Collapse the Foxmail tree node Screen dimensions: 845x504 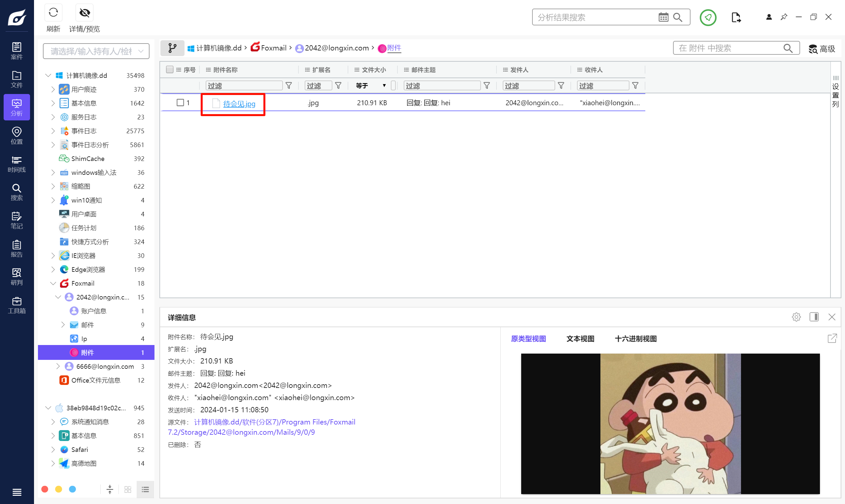pyautogui.click(x=53, y=283)
